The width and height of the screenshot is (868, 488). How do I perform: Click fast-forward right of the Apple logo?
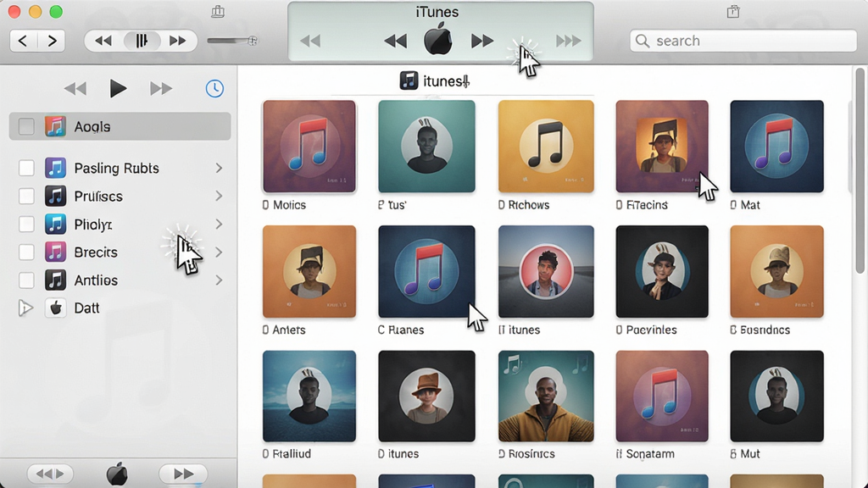pyautogui.click(x=482, y=41)
